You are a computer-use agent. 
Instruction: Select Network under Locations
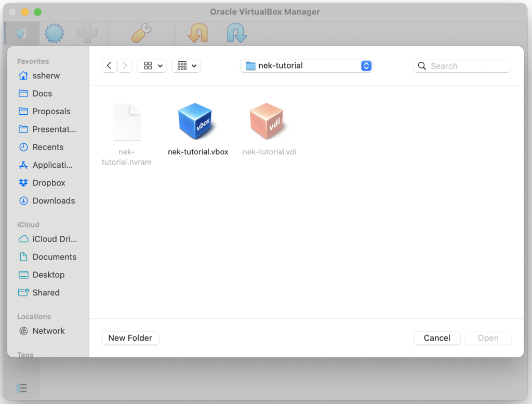tap(48, 331)
